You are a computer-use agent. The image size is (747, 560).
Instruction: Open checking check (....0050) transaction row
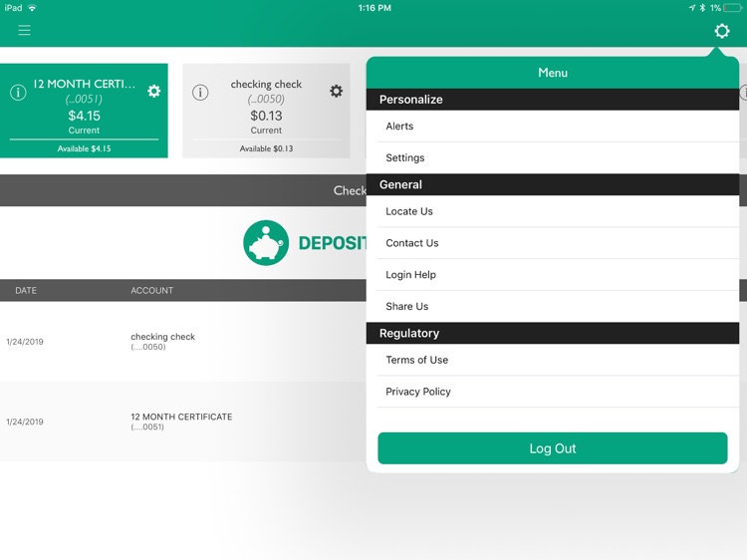coord(183,341)
